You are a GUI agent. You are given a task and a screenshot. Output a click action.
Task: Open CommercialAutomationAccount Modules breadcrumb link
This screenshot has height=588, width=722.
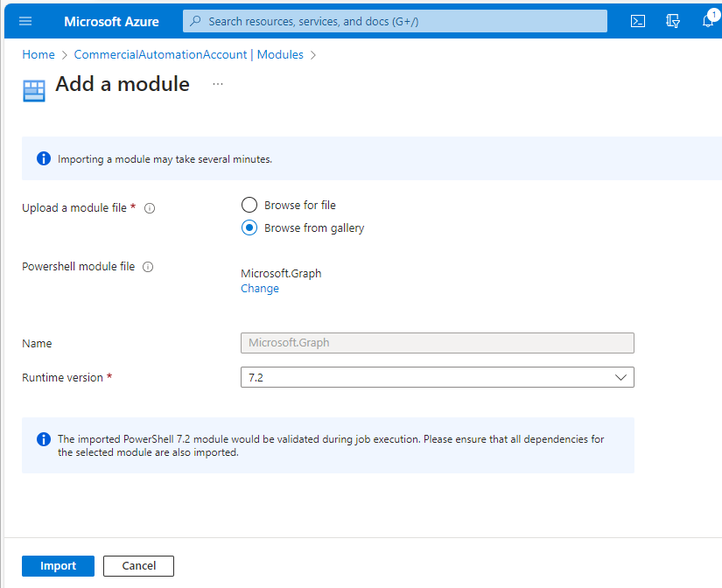(x=189, y=54)
